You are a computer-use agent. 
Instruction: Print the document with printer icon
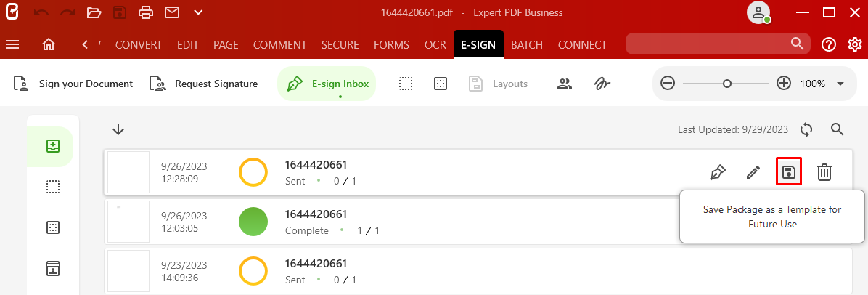[x=146, y=12]
